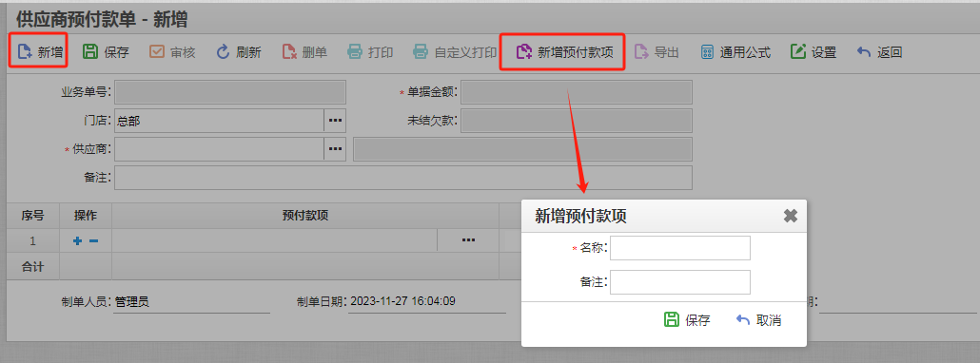
Task: Click the 审核 (audit) toolbar button
Action: (x=172, y=52)
